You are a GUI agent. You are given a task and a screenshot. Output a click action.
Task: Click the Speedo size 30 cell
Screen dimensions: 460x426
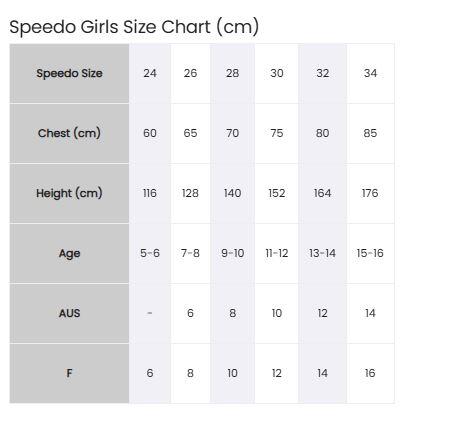(277, 73)
